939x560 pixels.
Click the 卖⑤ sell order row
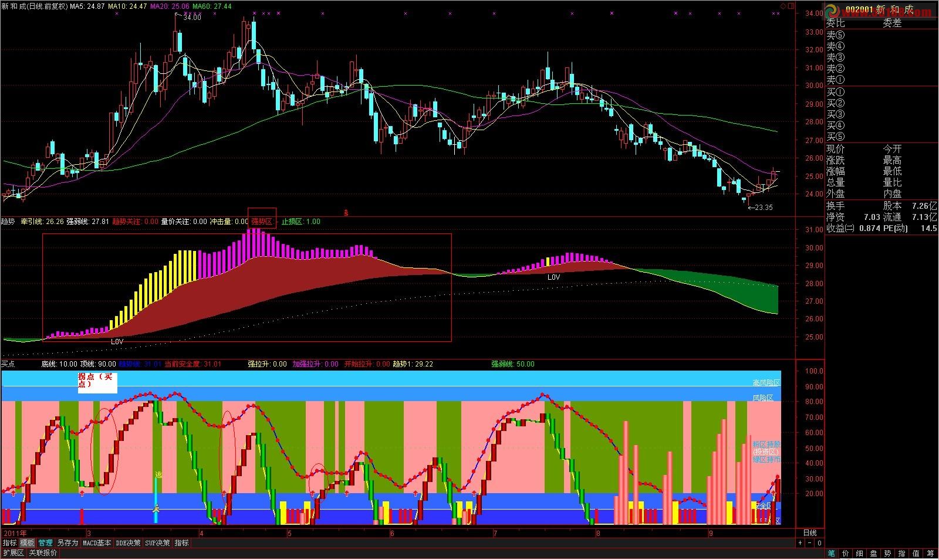(x=836, y=35)
